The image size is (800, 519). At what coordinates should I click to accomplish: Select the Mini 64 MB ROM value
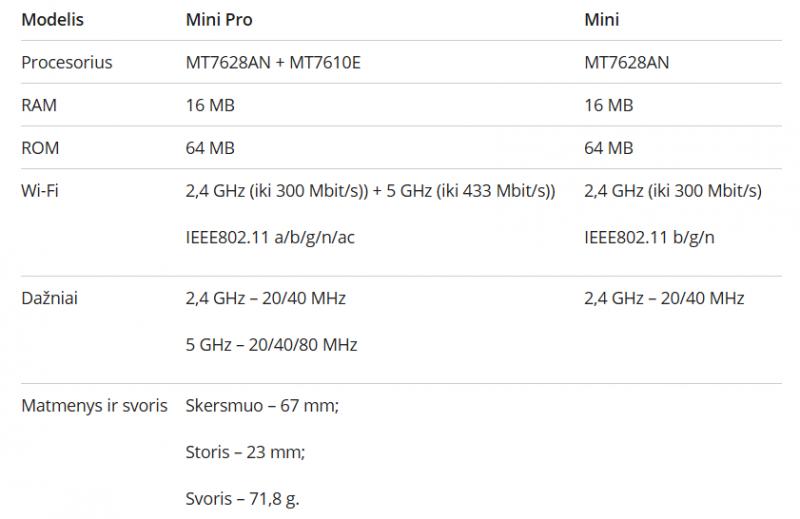(609, 148)
